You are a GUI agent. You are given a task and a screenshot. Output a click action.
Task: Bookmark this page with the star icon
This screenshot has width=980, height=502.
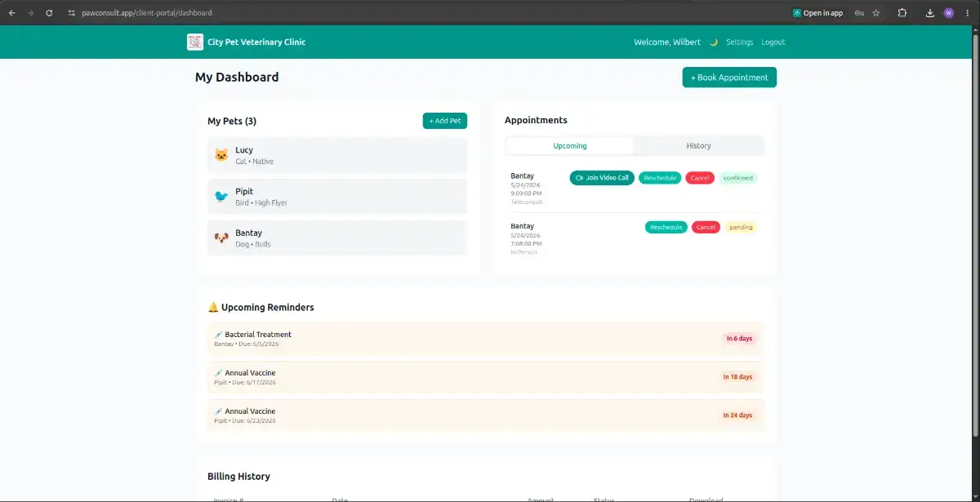[x=876, y=13]
